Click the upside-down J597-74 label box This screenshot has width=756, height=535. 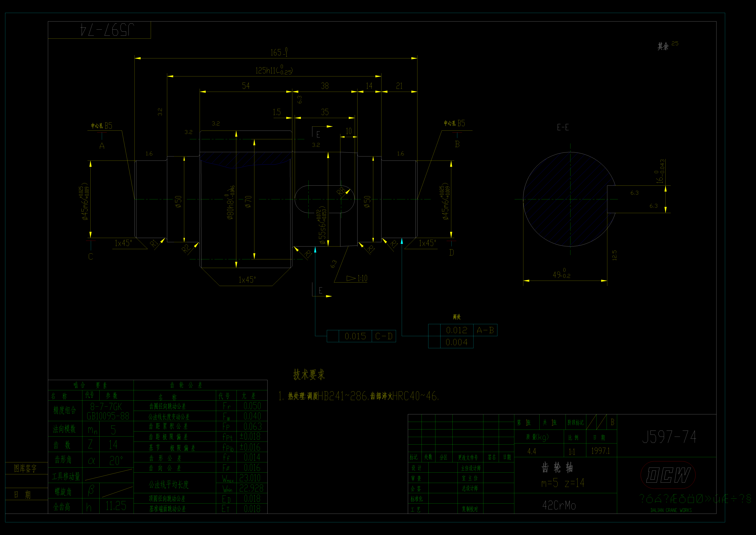[x=99, y=30]
